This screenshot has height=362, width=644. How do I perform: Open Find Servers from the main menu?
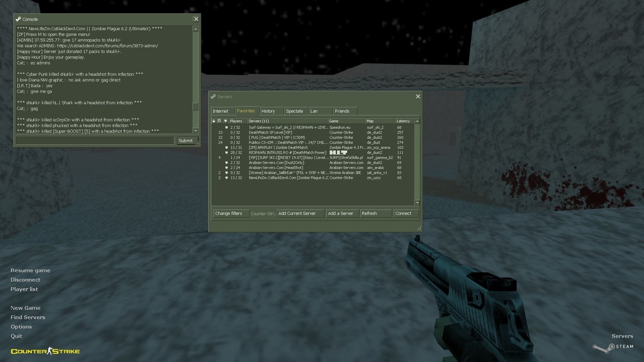[x=28, y=317]
